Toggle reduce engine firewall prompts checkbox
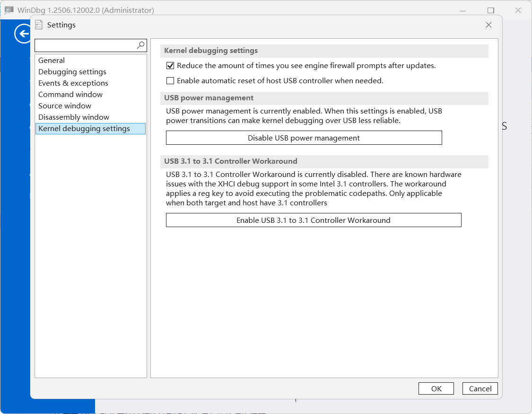Viewport: 532px width, 414px height. (170, 65)
